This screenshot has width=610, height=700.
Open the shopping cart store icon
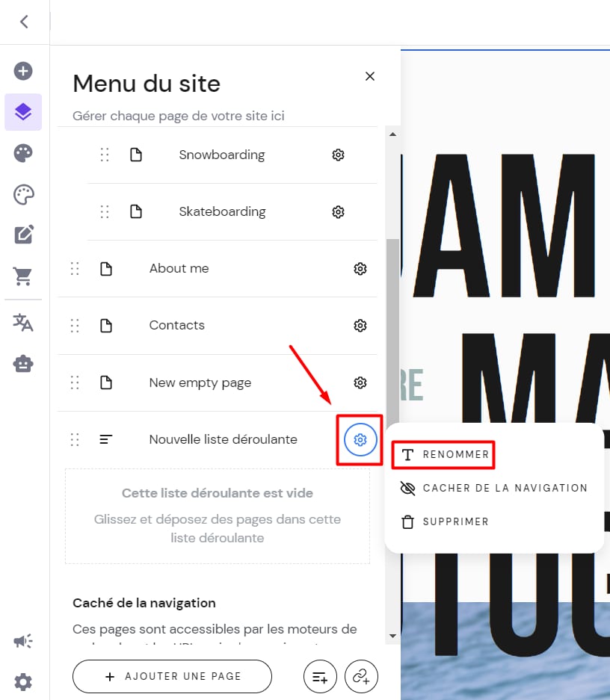[23, 276]
